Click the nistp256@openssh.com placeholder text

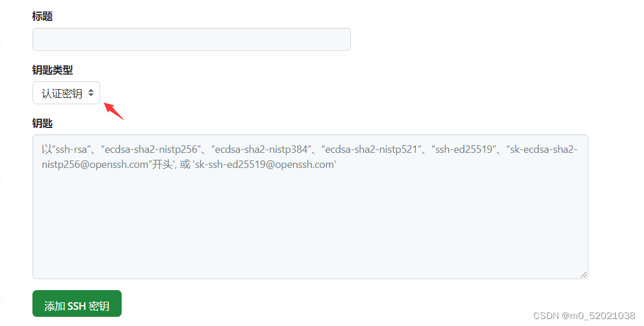(95, 164)
